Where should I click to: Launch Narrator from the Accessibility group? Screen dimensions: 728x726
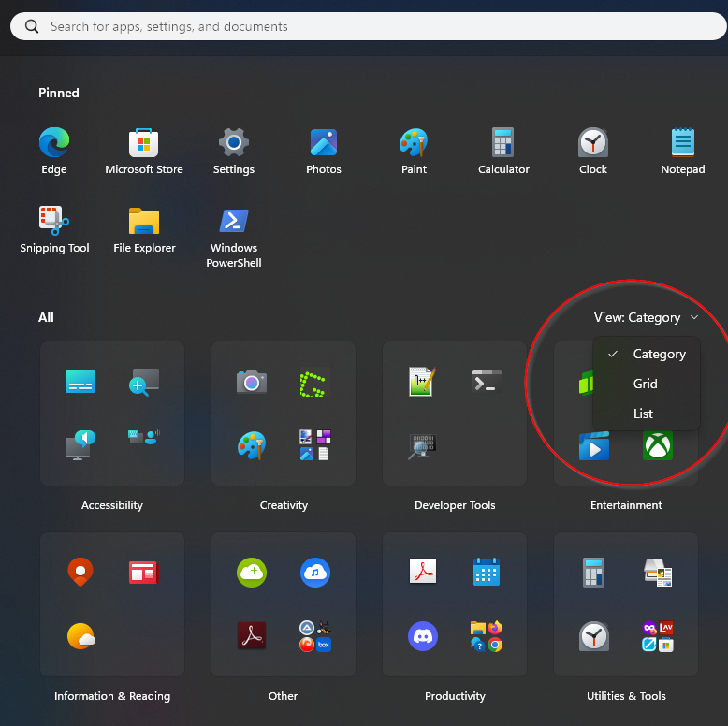(x=80, y=445)
